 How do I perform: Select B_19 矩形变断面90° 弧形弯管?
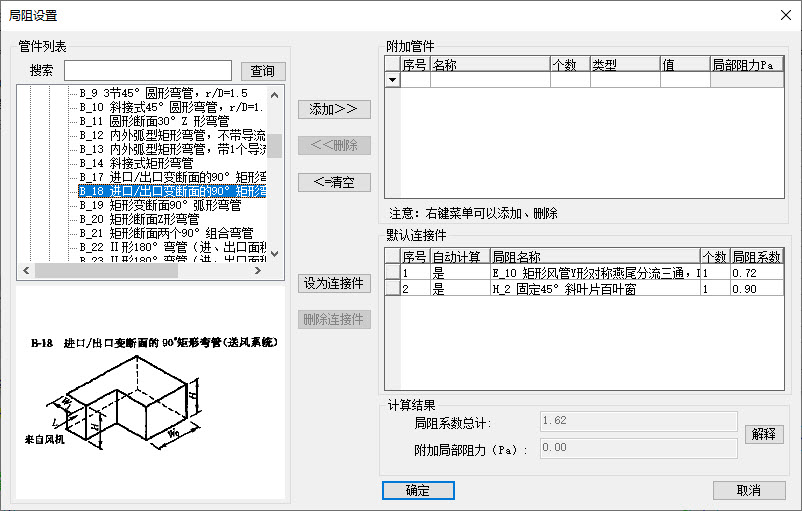pyautogui.click(x=160, y=205)
